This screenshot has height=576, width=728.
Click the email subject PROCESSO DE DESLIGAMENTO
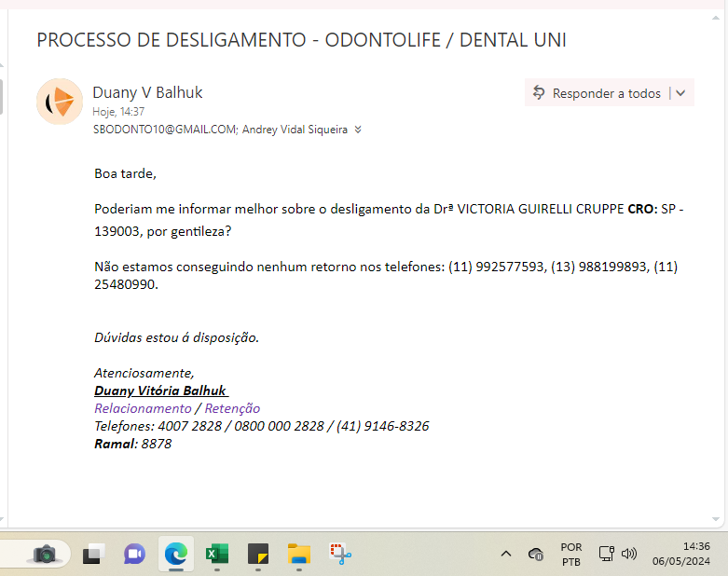(301, 40)
